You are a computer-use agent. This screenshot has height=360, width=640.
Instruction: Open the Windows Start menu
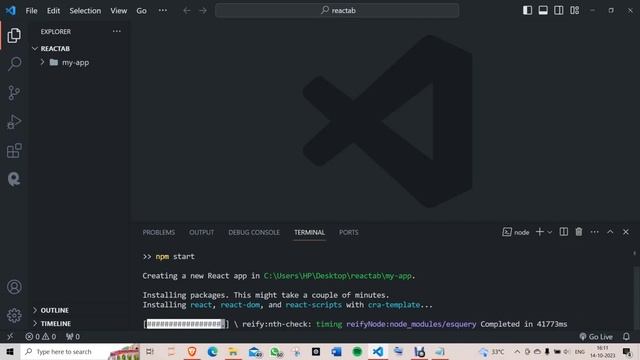coord(10,351)
